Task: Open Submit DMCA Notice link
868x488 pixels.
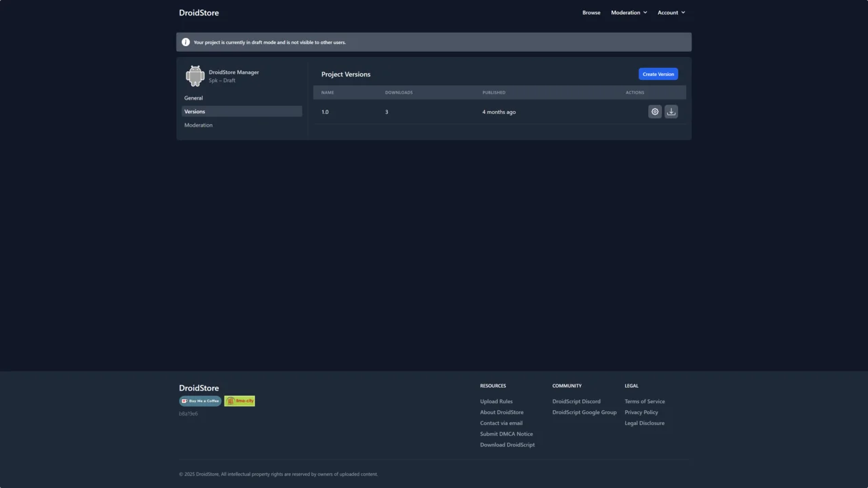Action: [507, 434]
